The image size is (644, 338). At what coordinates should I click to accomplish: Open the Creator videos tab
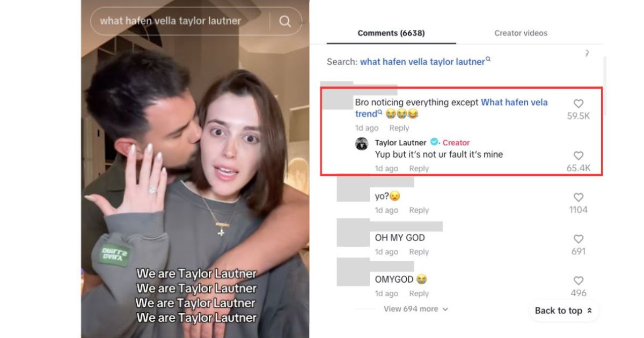(x=521, y=33)
